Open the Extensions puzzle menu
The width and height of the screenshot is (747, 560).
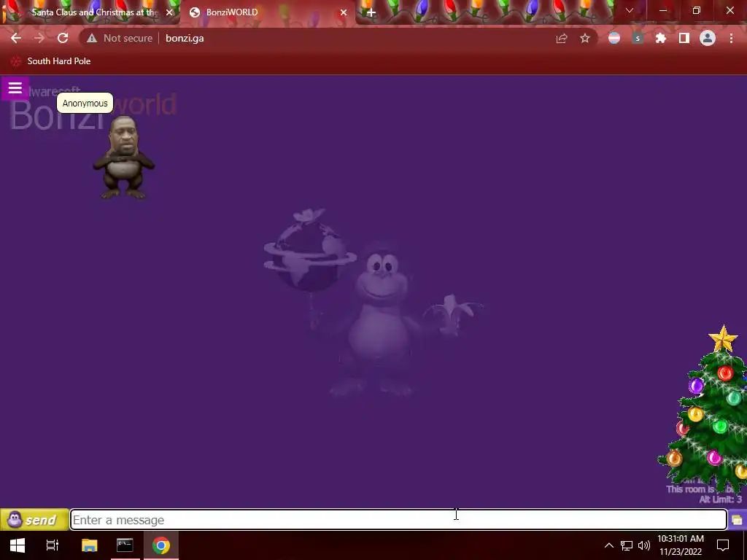(x=661, y=39)
